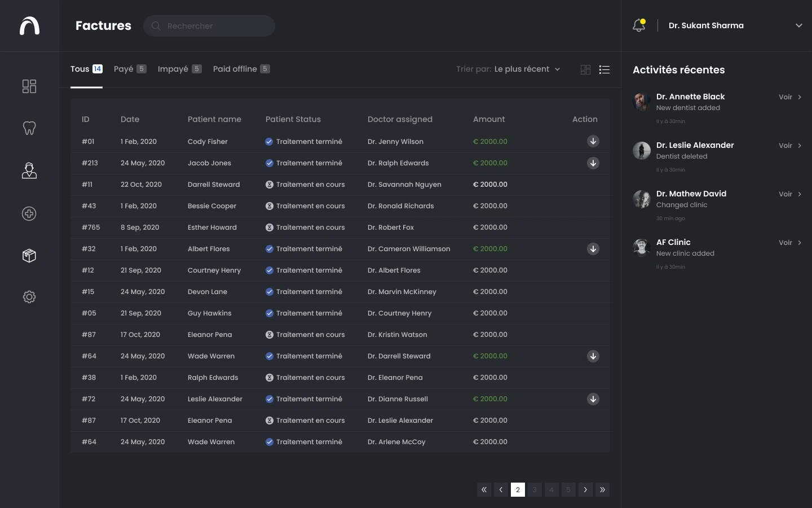
Task: Open the doctor profile icon in sidebar
Action: click(29, 170)
